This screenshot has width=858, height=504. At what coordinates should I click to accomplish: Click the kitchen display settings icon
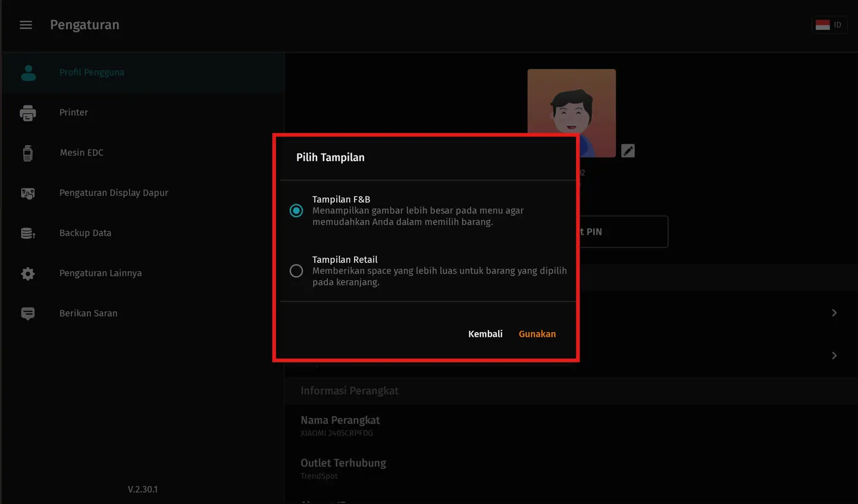pos(28,193)
